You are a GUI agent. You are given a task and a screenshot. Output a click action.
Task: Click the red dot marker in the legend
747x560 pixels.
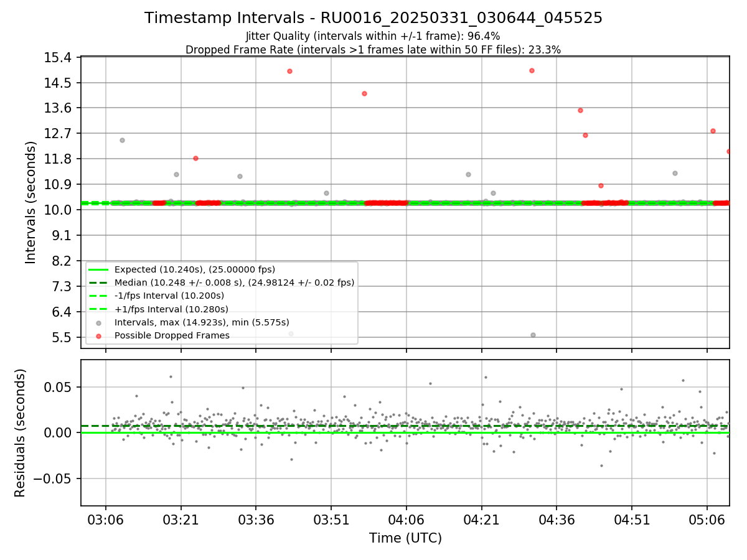pyautogui.click(x=98, y=336)
